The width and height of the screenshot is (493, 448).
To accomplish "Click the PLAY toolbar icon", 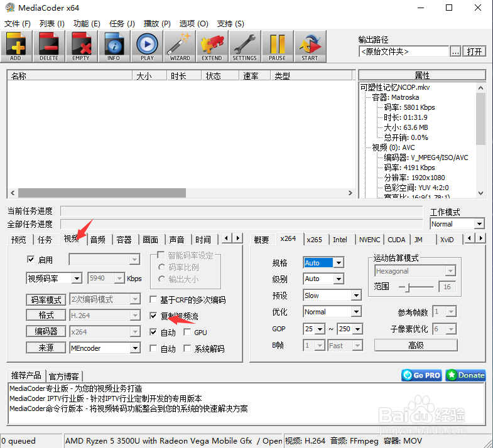I will 147,46.
